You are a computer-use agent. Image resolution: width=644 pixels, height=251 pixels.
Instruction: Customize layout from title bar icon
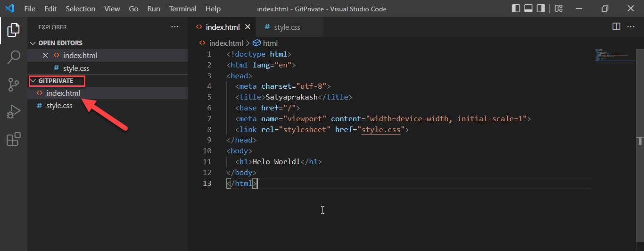coord(559,8)
